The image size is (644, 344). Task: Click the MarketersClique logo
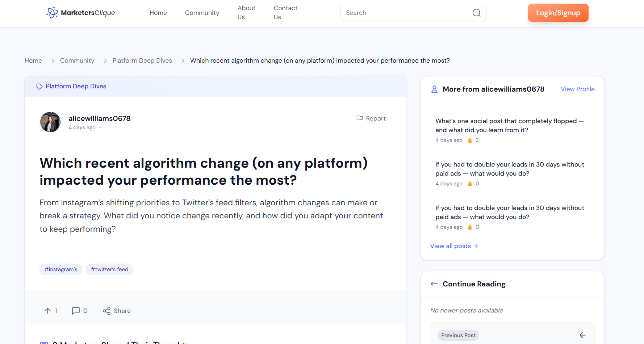81,13
